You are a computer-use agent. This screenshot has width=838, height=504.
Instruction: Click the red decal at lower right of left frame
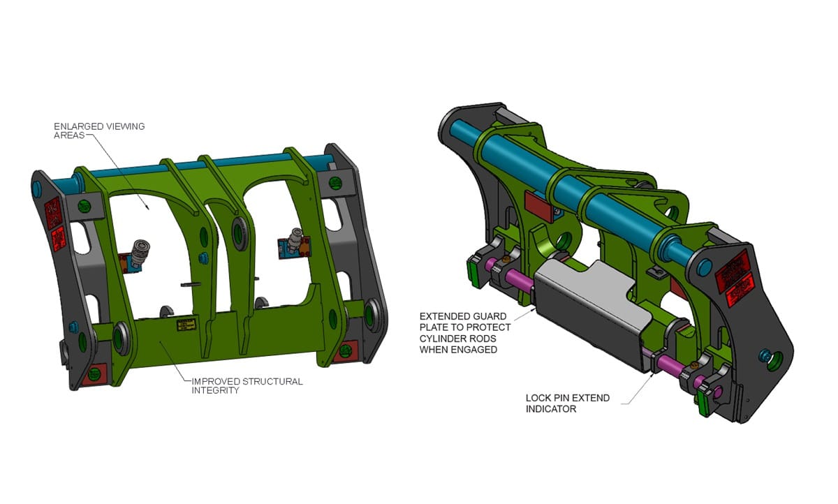coord(346,351)
